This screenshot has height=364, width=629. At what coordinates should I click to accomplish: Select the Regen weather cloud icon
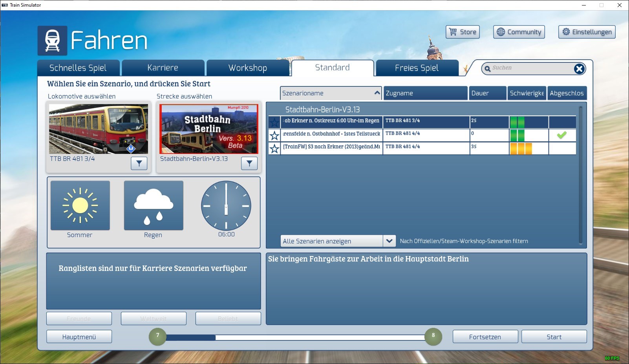pos(154,205)
